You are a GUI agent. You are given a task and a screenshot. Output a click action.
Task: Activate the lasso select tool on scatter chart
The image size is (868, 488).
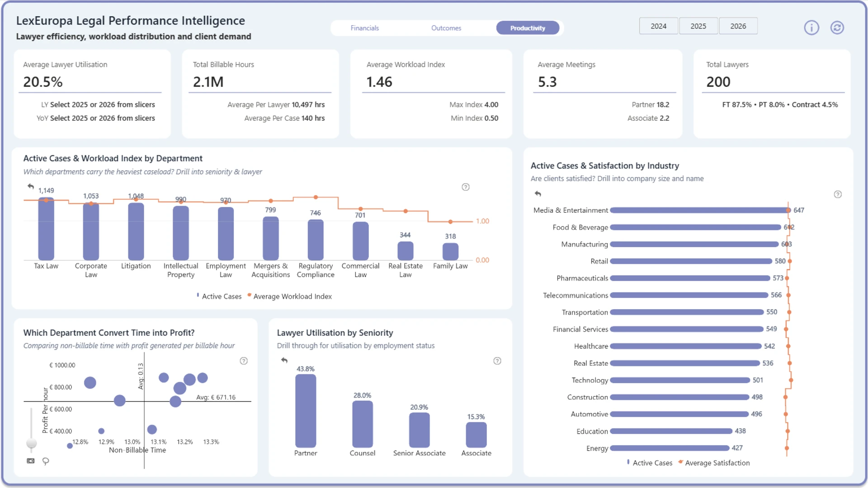point(46,461)
